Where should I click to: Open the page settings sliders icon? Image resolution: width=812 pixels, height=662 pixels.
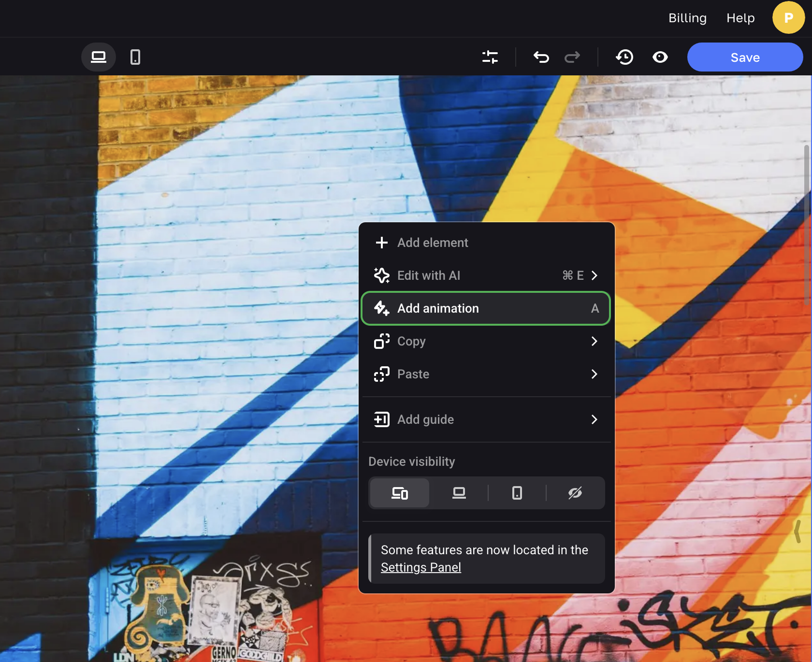point(490,57)
